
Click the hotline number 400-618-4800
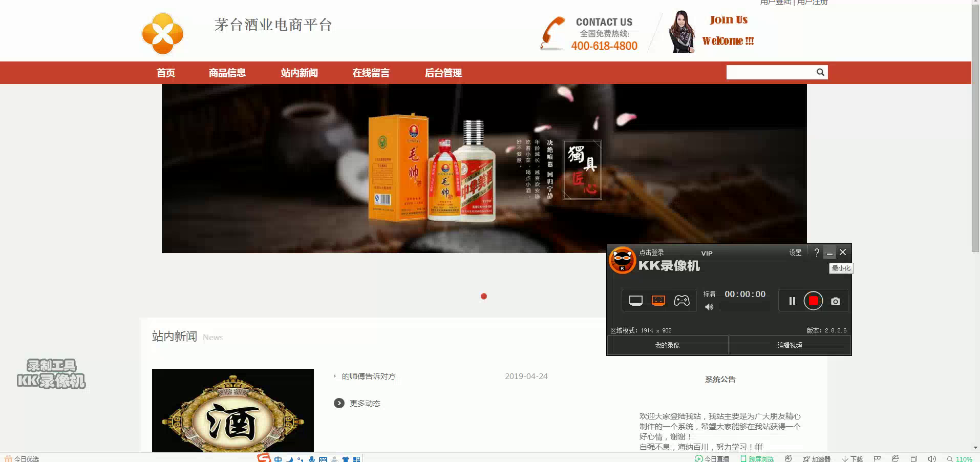coord(604,46)
